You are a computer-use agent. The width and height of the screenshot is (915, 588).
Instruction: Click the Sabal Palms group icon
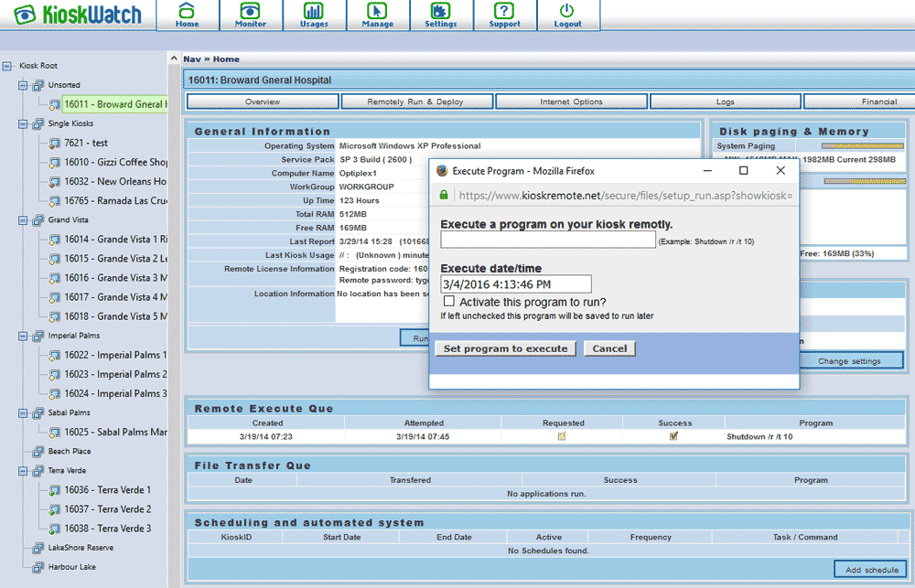38,413
